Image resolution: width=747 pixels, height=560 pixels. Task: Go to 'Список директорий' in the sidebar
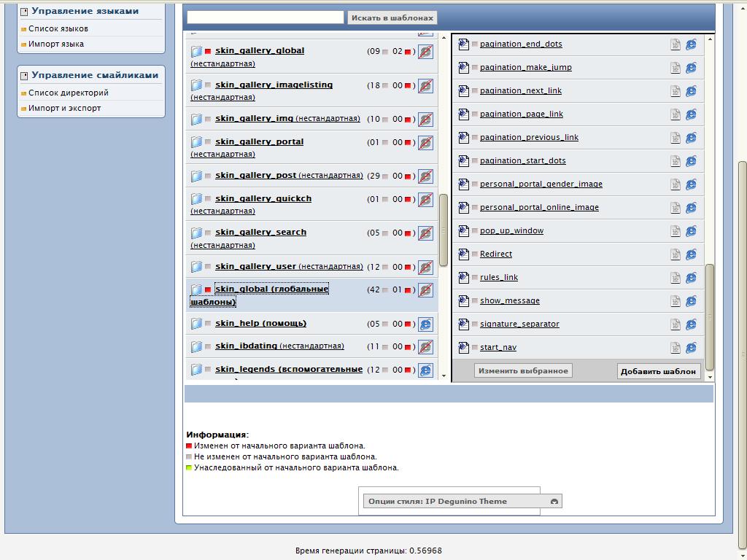pyautogui.click(x=68, y=93)
